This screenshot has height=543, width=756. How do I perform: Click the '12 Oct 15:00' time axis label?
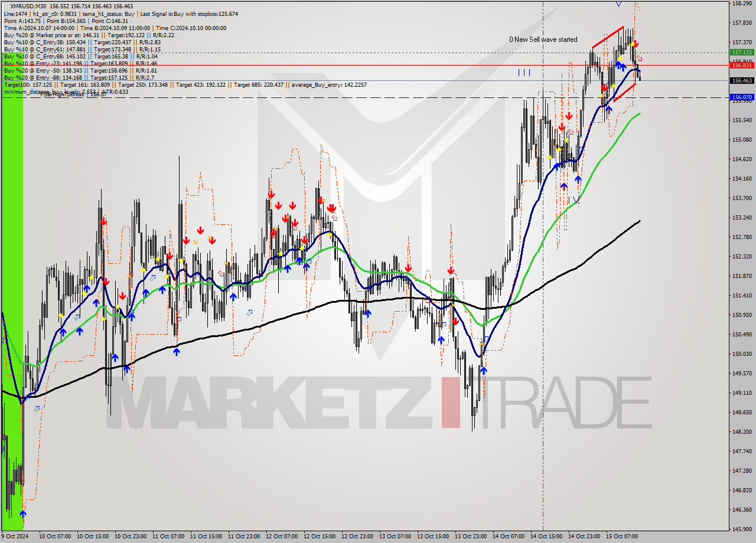pyautogui.click(x=320, y=537)
